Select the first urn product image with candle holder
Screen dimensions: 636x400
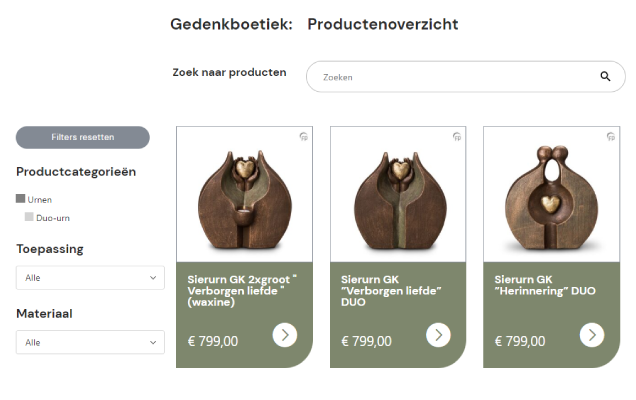click(244, 195)
